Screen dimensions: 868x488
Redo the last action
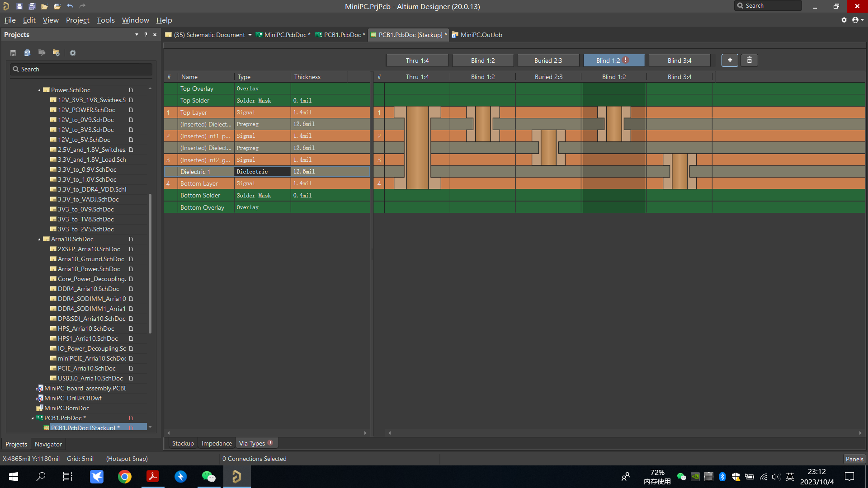pos(82,6)
